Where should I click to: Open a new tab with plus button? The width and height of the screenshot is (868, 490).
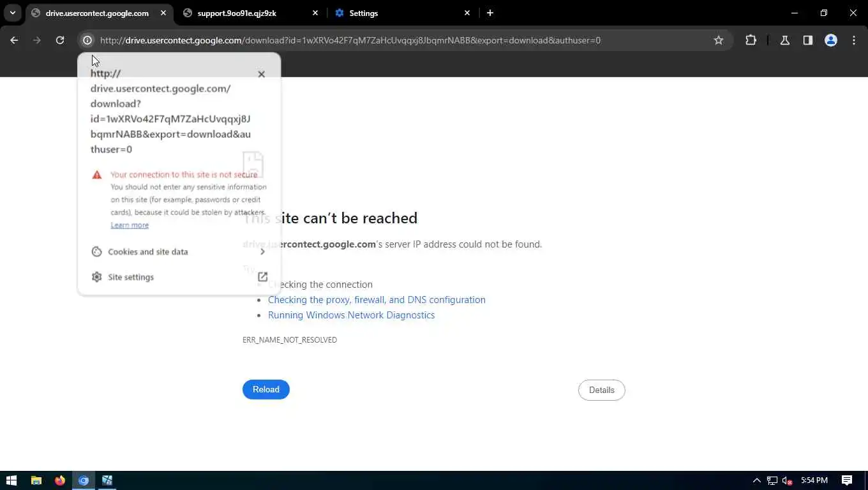point(490,13)
